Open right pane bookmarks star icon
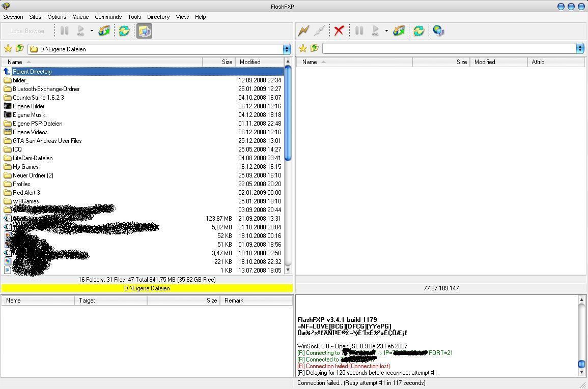 (302, 48)
